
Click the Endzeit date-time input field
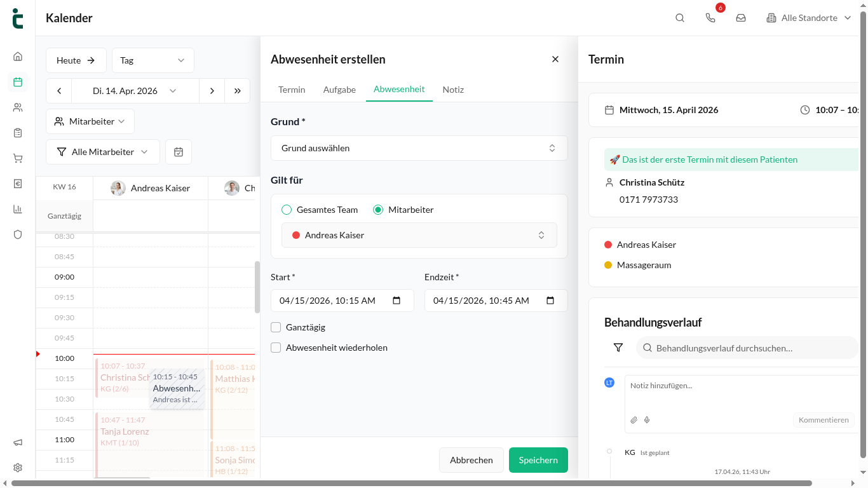coord(496,301)
